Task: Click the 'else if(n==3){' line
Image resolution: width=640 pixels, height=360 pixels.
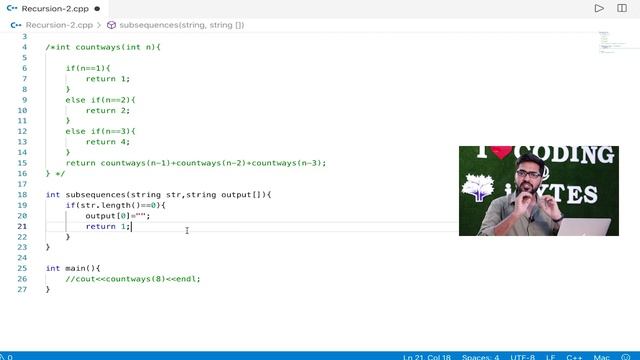Action: coord(100,131)
